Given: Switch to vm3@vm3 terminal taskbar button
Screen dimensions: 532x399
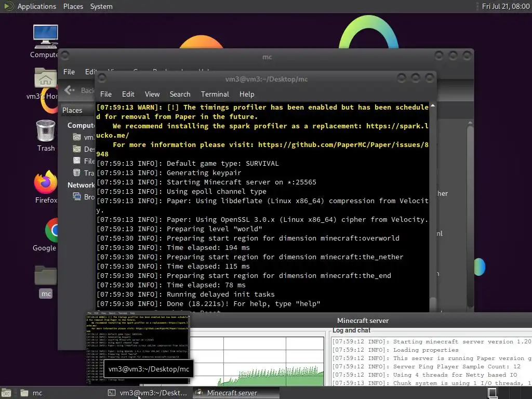Looking at the screenshot, I should (148, 393).
